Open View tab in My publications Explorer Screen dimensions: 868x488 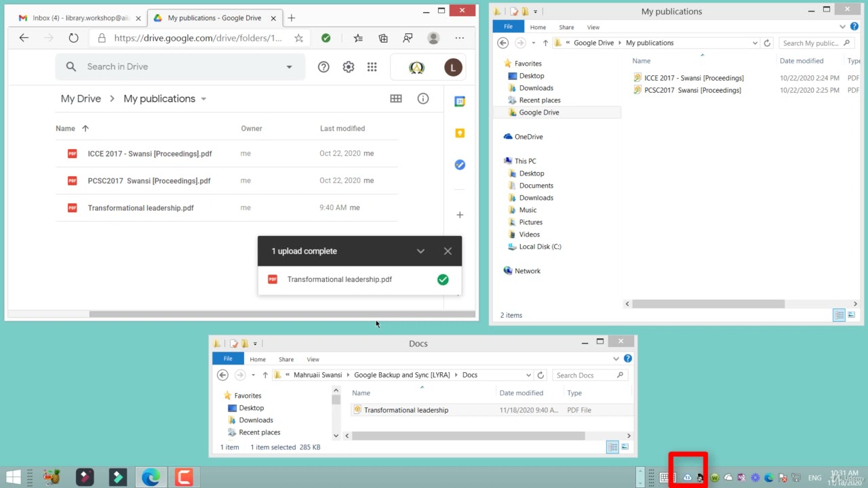pyautogui.click(x=593, y=27)
